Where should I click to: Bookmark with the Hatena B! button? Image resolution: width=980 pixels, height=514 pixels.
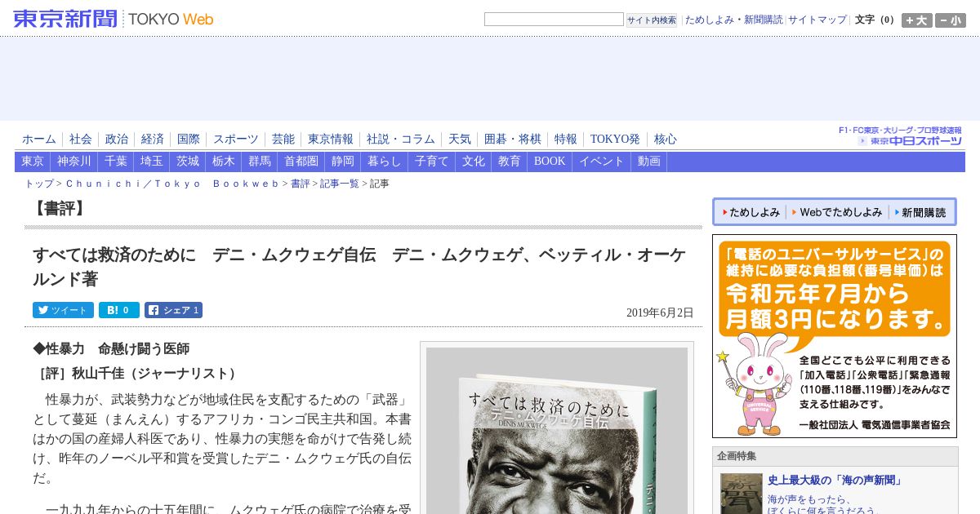click(x=118, y=310)
